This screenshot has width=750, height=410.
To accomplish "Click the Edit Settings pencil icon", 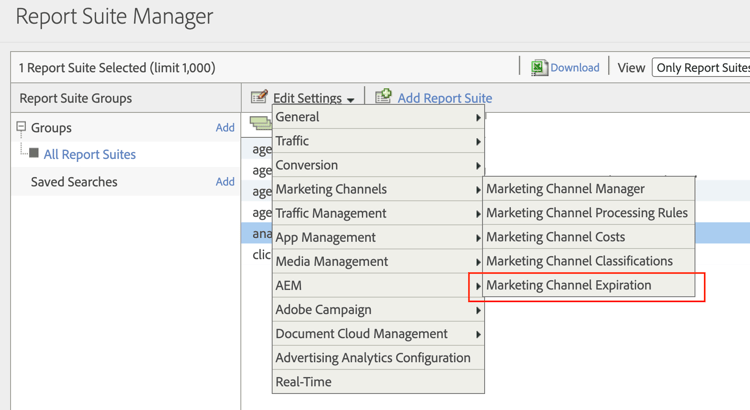I will coord(259,97).
